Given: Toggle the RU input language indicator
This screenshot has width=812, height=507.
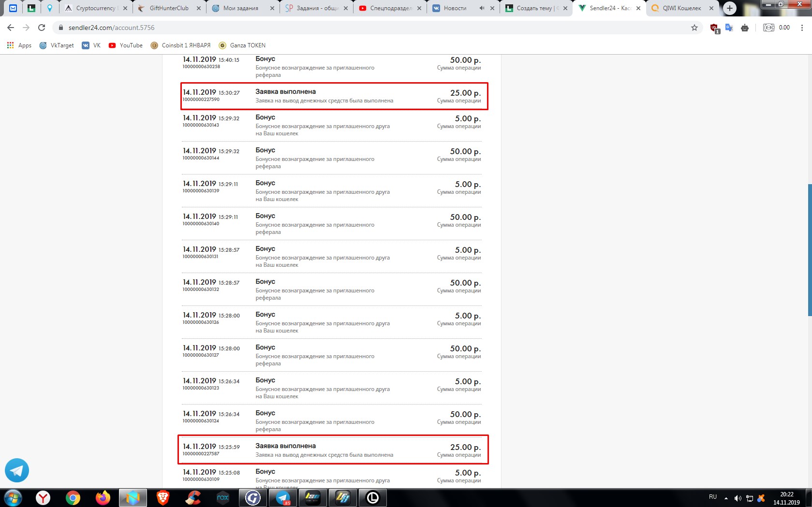Looking at the screenshot, I should coord(713,497).
